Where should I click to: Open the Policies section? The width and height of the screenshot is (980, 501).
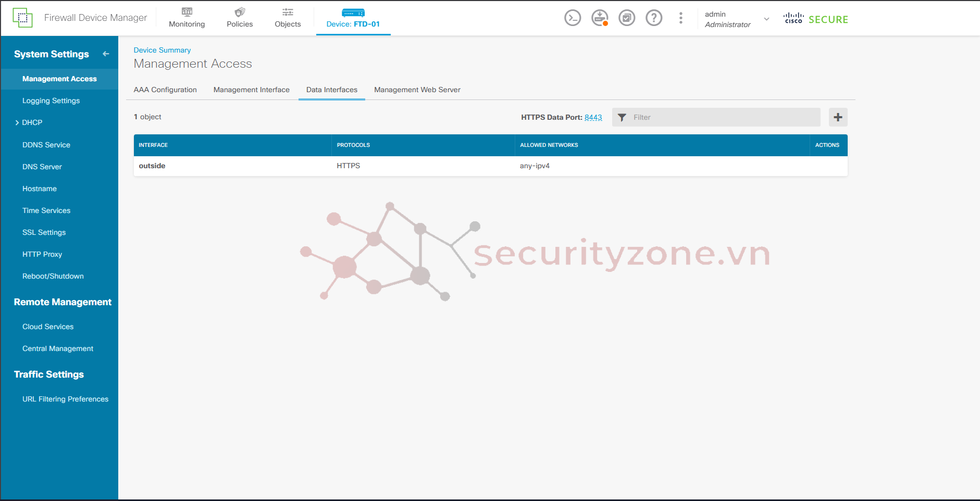[240, 18]
